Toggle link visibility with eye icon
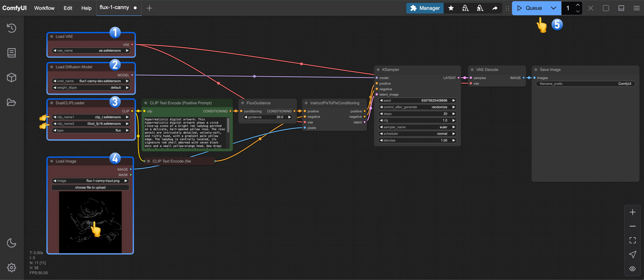Image resolution: width=644 pixels, height=280 pixels. pyautogui.click(x=633, y=269)
